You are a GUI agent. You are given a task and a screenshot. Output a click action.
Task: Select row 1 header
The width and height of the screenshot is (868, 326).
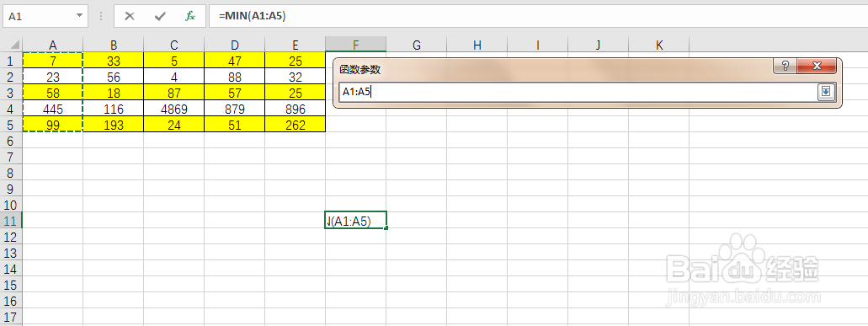tap(11, 61)
